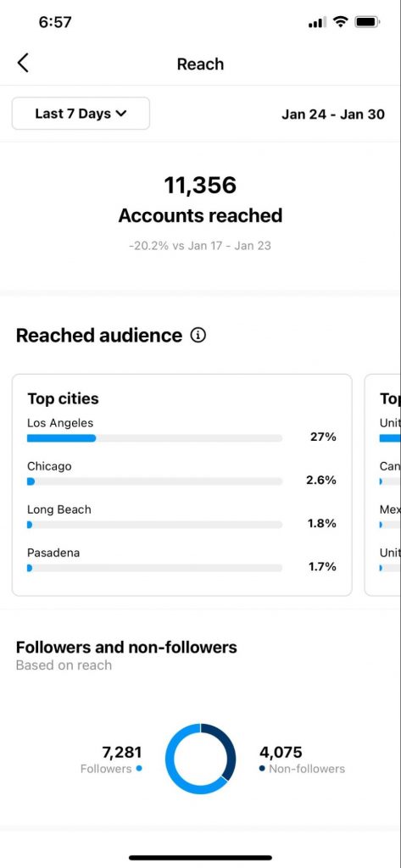
Task: Tap the back arrow icon
Action: click(x=23, y=64)
